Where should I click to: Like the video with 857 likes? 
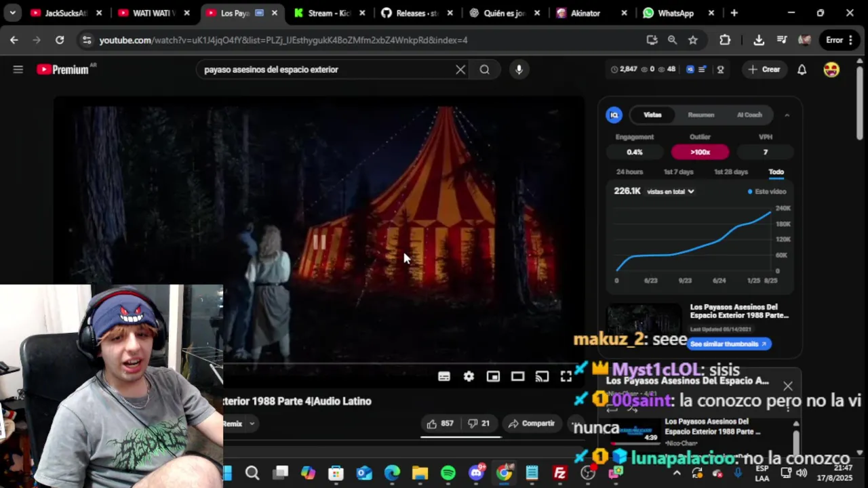[439, 424]
